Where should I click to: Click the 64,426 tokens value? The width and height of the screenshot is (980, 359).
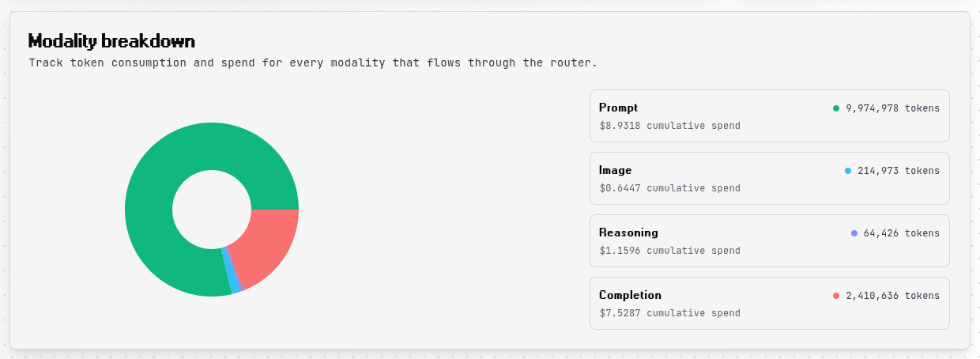click(902, 233)
